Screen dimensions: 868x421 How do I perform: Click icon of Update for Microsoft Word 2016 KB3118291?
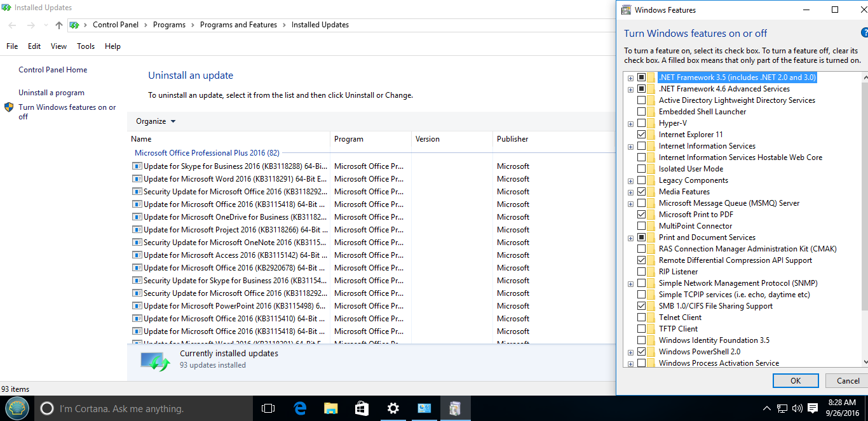pos(137,179)
